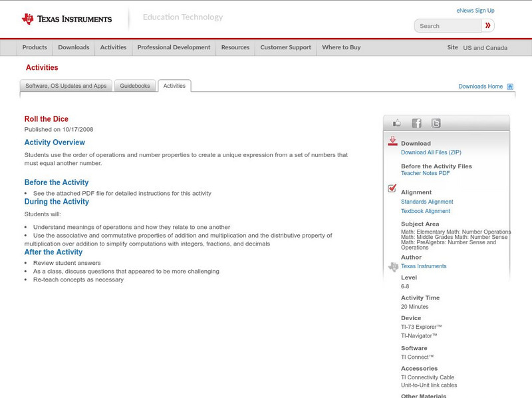
Task: Change site region US and Canada
Action: [x=485, y=48]
